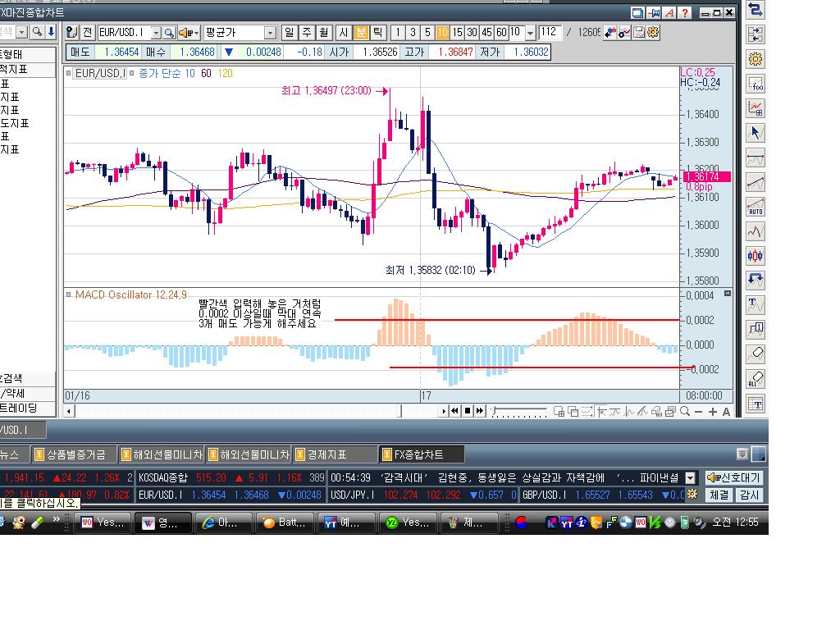
Task: Select the 30-minute interval button
Action: [x=472, y=33]
